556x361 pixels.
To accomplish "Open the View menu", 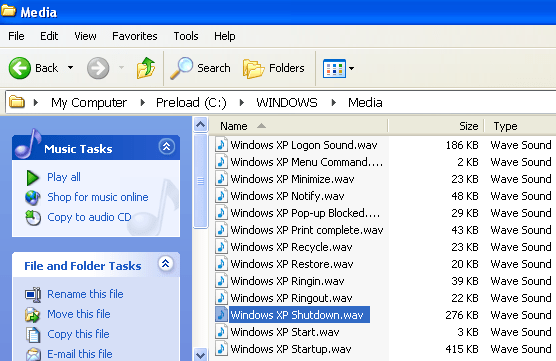I will click(85, 36).
